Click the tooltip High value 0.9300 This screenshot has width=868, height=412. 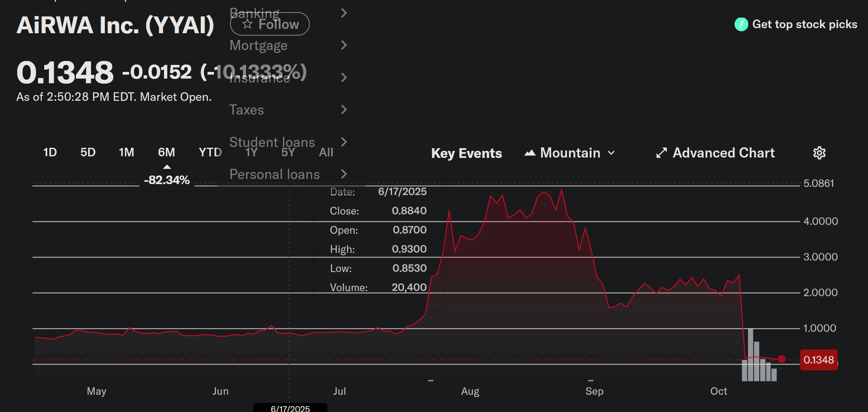(409, 249)
